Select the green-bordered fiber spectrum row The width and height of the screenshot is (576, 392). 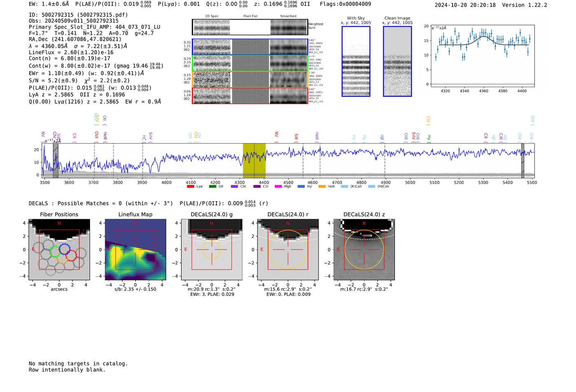coord(250,63)
